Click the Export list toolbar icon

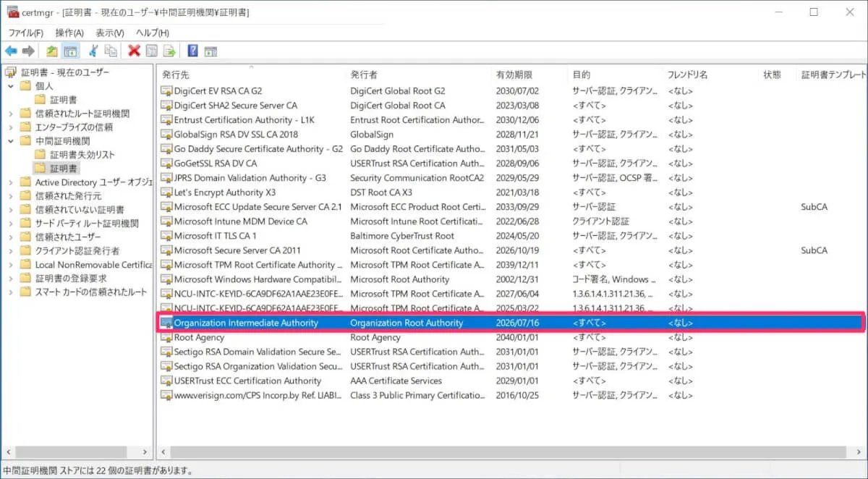point(169,51)
